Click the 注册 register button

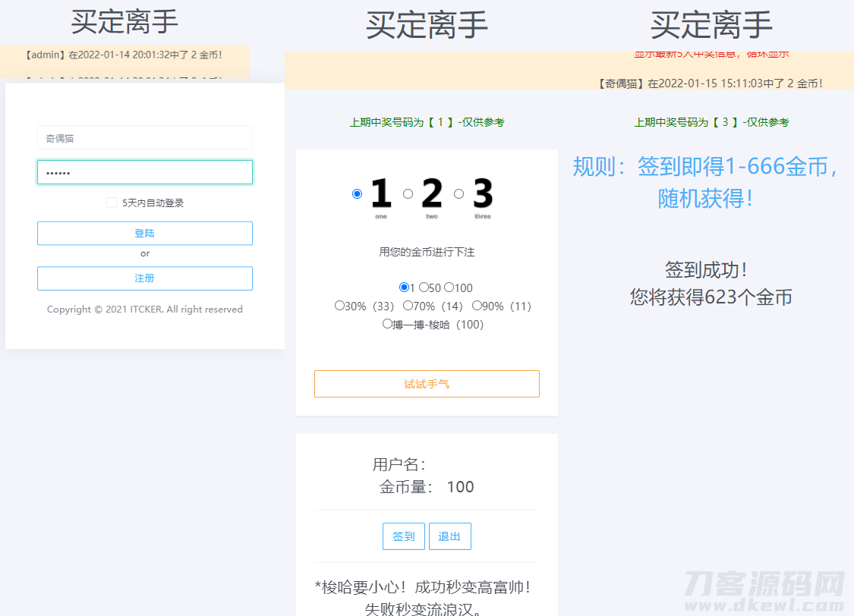(144, 278)
